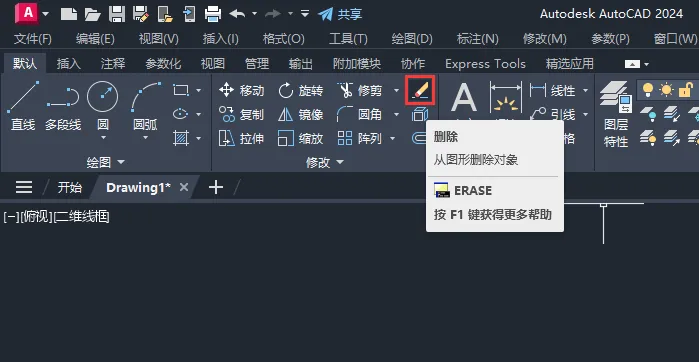Switch to the 输出 ribbon tab
The width and height of the screenshot is (699, 362).
[300, 64]
